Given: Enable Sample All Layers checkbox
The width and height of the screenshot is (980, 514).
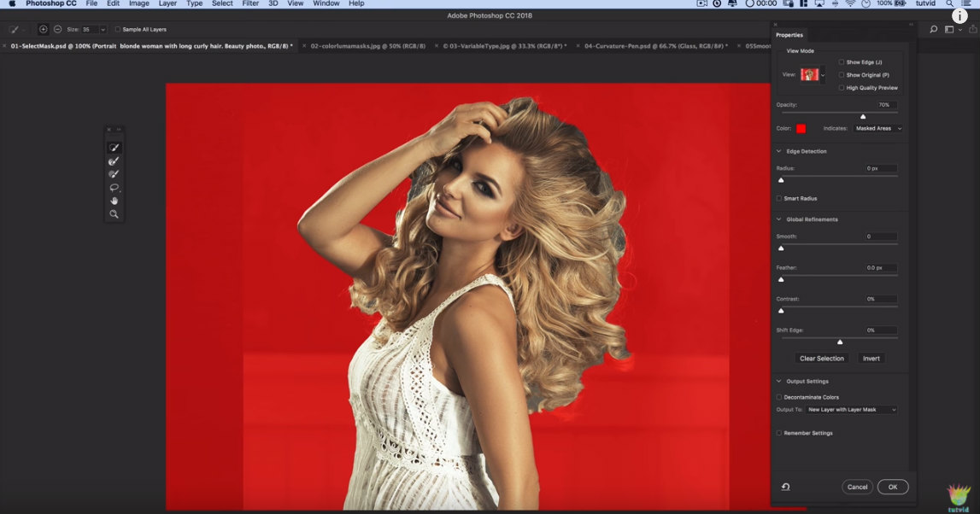Looking at the screenshot, I should pos(118,29).
